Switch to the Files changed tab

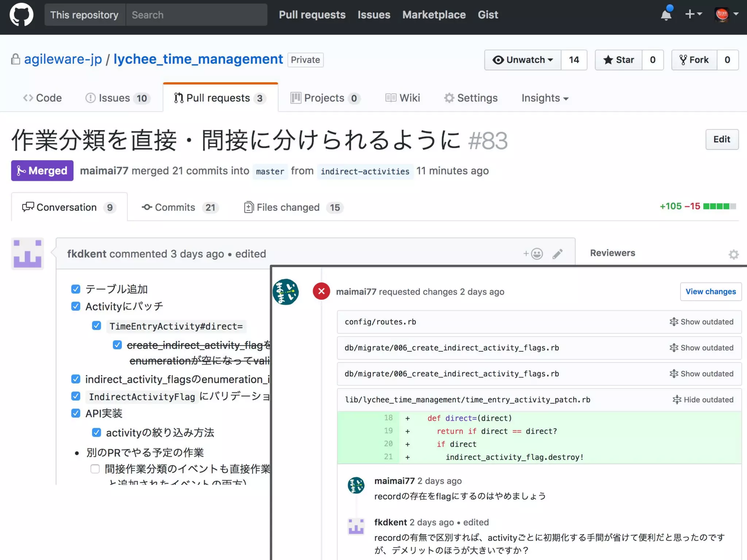click(288, 207)
